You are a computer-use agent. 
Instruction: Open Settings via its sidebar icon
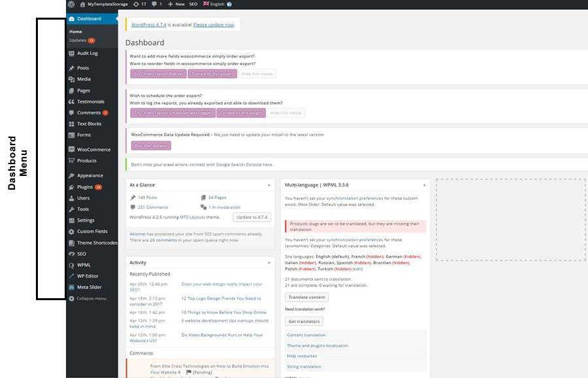click(71, 220)
